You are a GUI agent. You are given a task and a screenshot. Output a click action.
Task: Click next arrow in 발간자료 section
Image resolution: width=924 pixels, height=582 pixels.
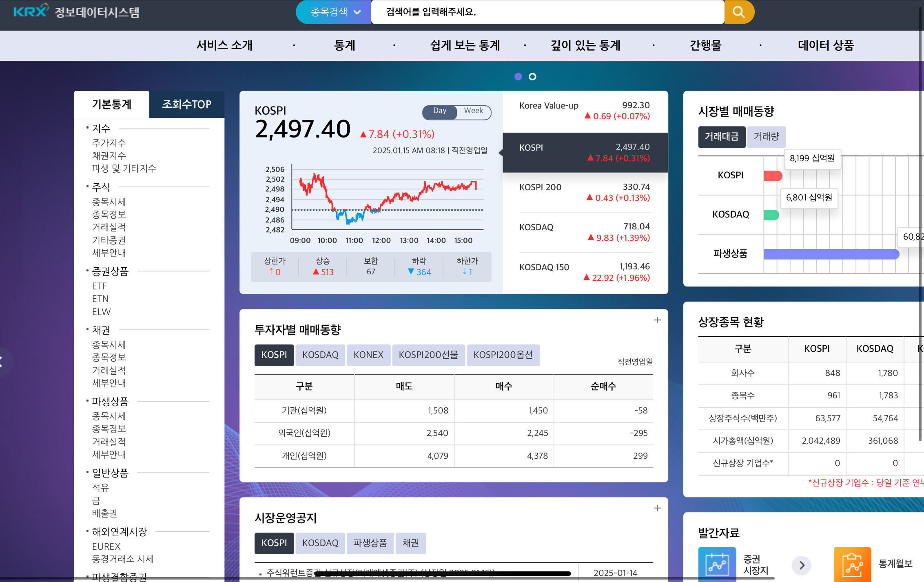coord(802,565)
